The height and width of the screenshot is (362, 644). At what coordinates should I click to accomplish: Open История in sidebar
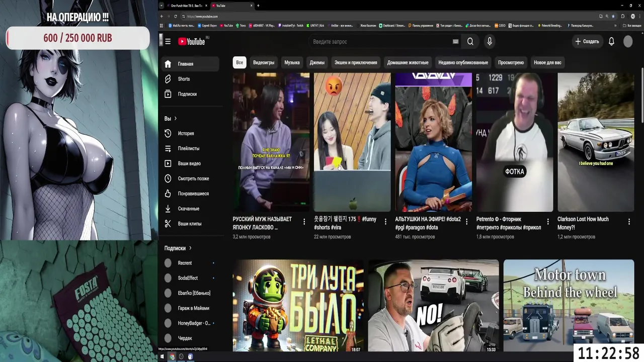pos(191,133)
